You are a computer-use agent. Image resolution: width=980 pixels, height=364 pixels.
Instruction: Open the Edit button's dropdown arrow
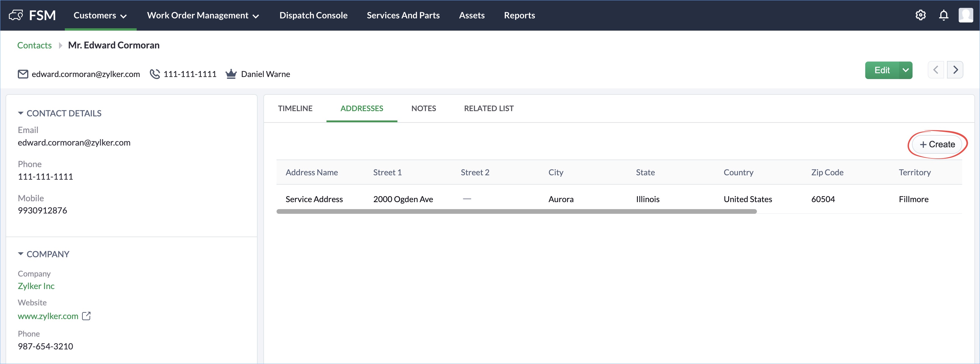pyautogui.click(x=906, y=70)
